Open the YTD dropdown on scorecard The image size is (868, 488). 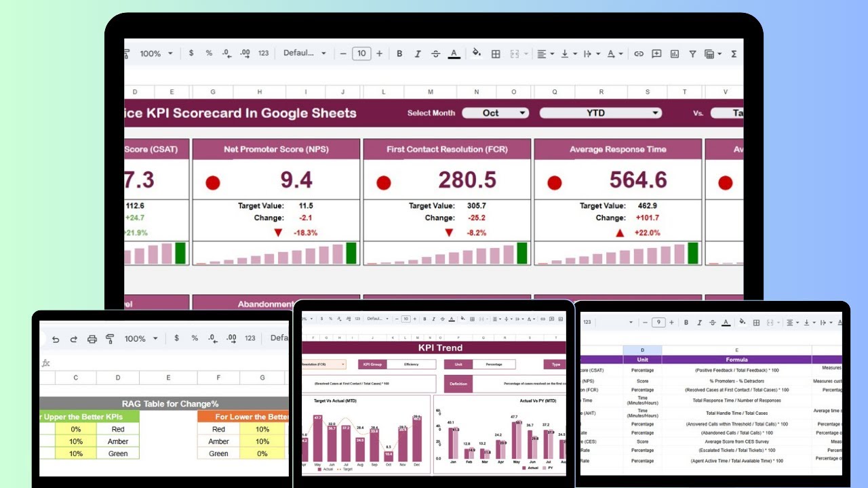(x=600, y=113)
